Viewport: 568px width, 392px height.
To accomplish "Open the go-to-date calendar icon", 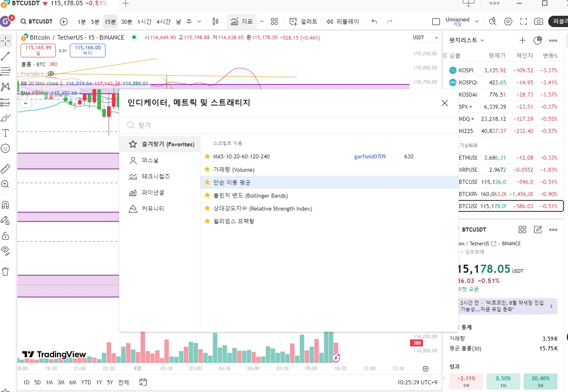I will [143, 382].
